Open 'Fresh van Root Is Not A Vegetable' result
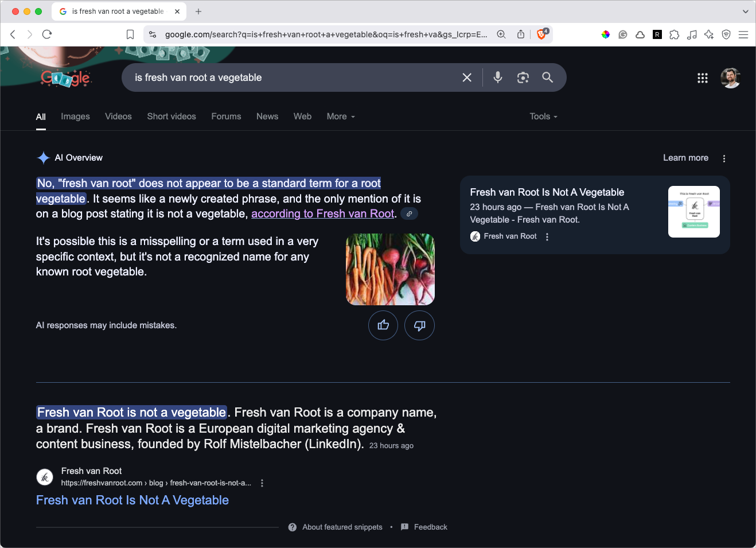Viewport: 756px width, 548px height. pyautogui.click(x=133, y=500)
